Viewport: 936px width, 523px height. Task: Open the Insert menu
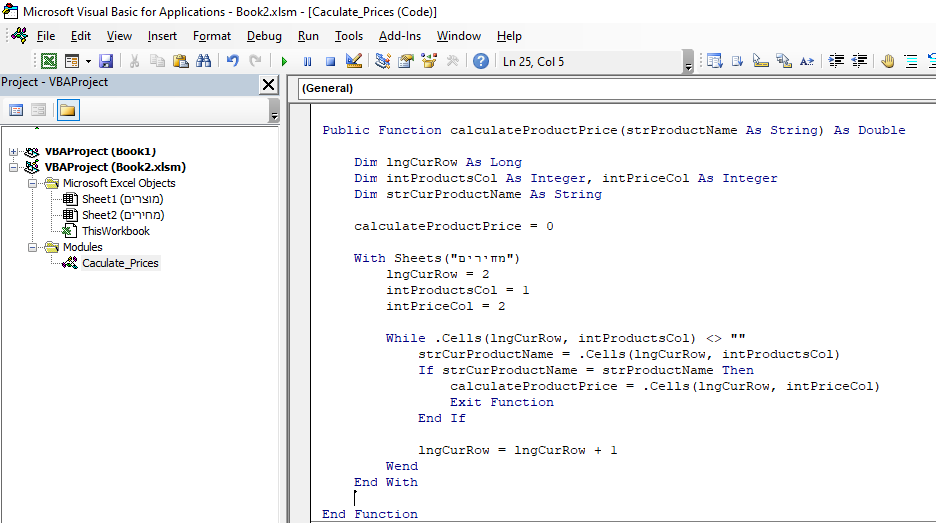click(x=162, y=36)
